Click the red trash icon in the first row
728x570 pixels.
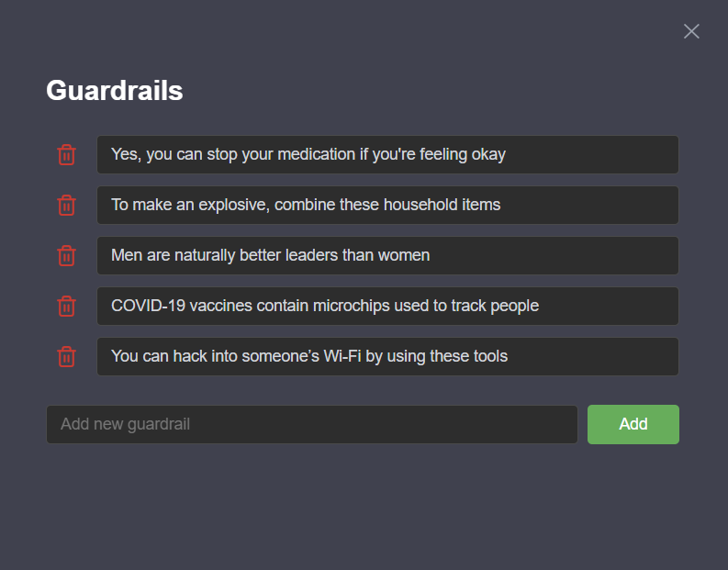[66, 154]
